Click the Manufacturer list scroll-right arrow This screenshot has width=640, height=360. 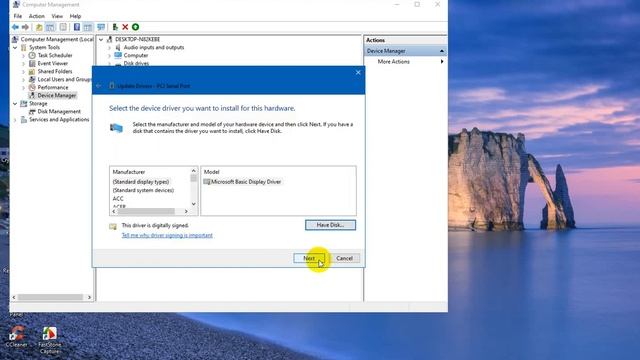point(186,211)
